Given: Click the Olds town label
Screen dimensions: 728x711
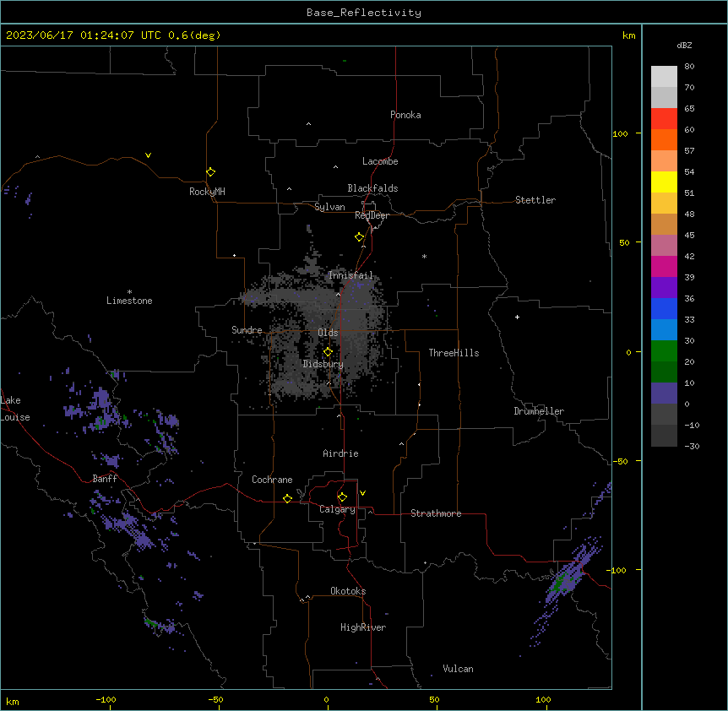Looking at the screenshot, I should coord(328,333).
